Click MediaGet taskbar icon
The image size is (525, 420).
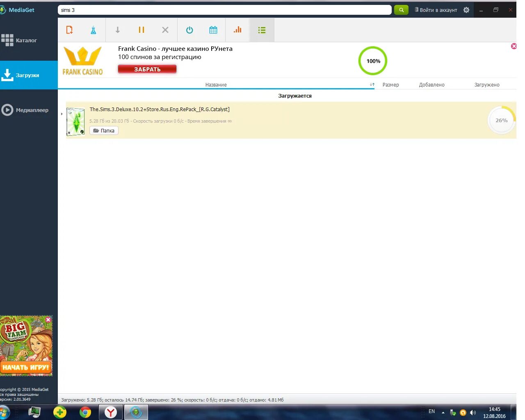[136, 412]
